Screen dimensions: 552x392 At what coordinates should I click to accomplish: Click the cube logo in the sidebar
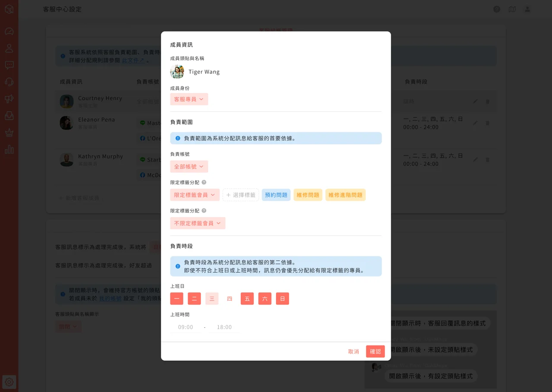click(x=9, y=9)
